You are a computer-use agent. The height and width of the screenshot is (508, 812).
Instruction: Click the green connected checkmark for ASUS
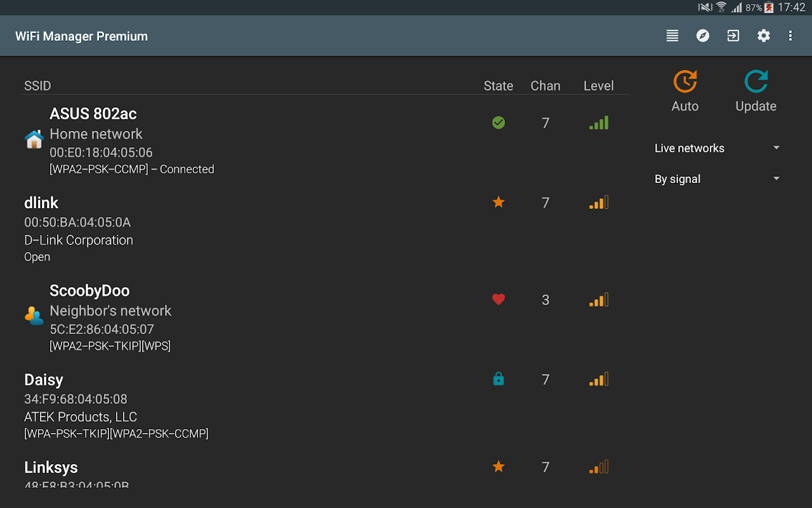pyautogui.click(x=499, y=123)
